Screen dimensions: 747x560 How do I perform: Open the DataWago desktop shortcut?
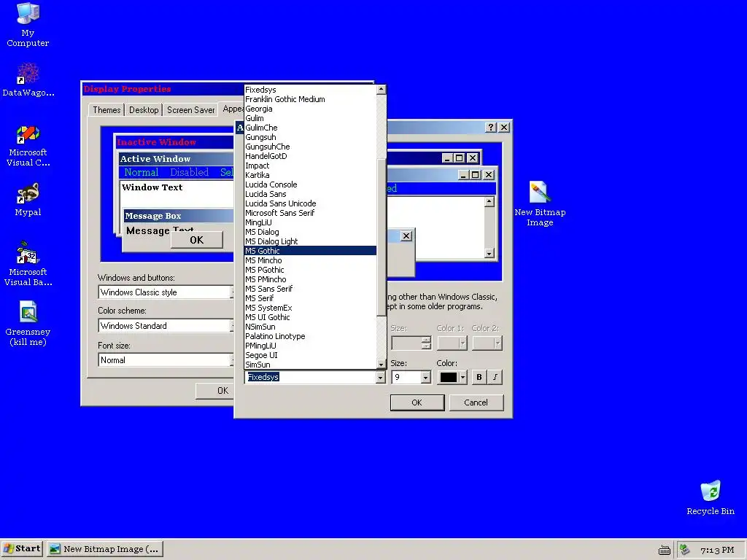pos(28,80)
